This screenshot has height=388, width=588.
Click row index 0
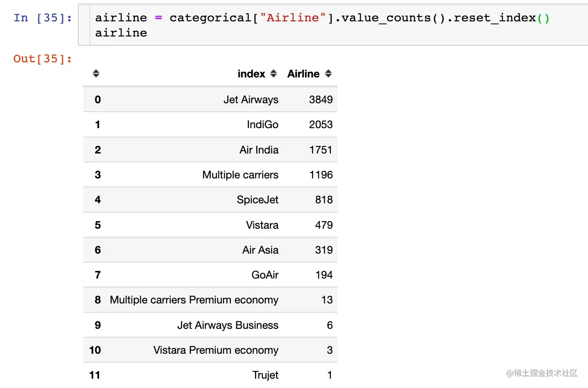(x=98, y=100)
